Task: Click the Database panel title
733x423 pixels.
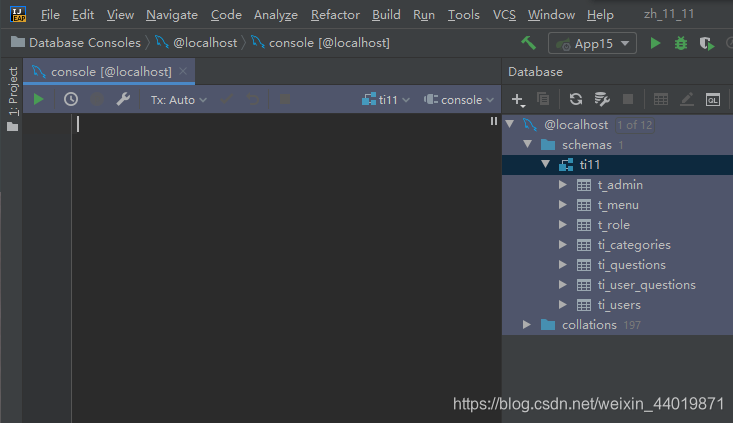Action: [x=535, y=72]
